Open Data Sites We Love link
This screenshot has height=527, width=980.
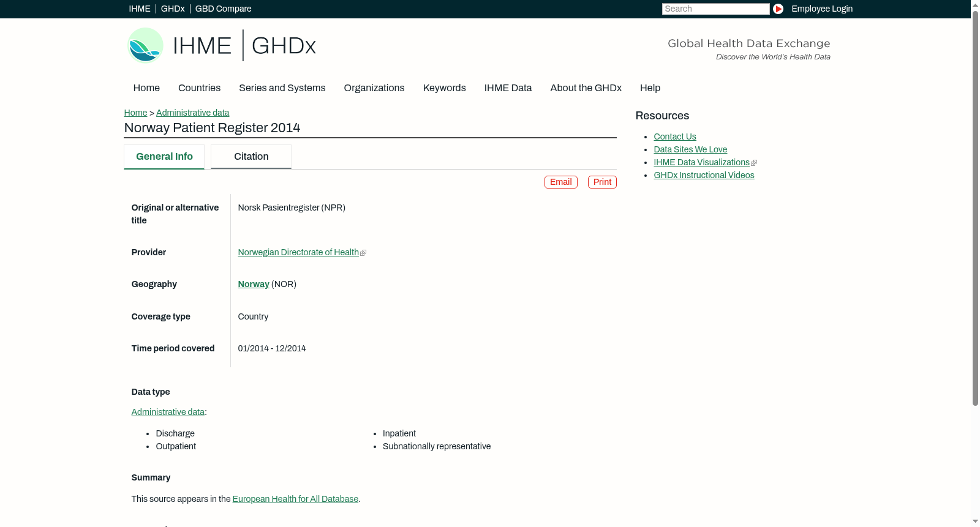tap(690, 149)
